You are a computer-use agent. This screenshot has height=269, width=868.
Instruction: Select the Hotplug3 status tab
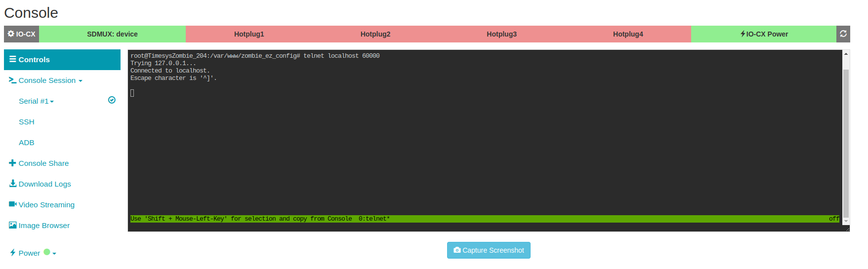(x=501, y=34)
